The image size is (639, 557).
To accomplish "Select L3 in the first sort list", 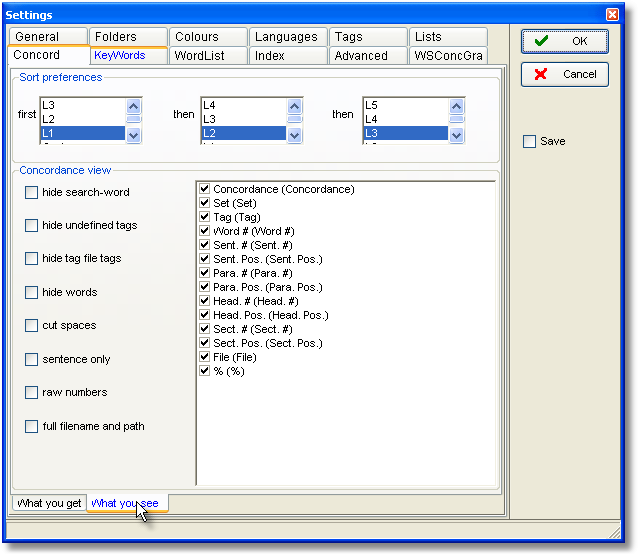I will click(x=83, y=105).
